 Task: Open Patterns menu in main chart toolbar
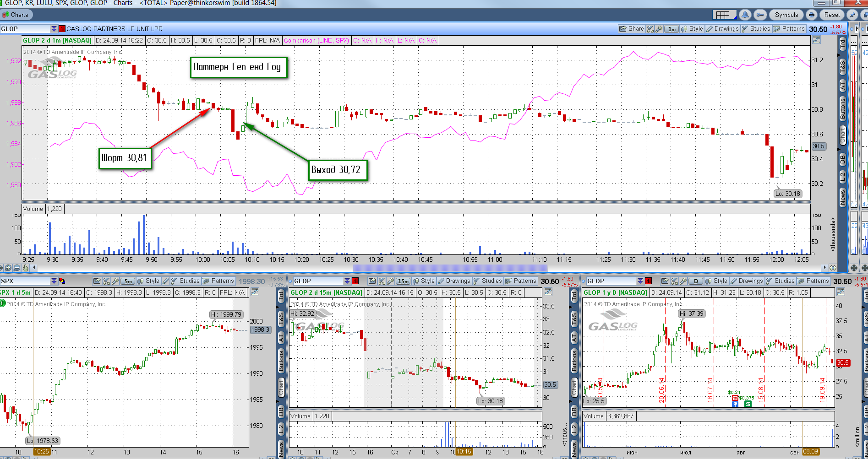pos(789,29)
